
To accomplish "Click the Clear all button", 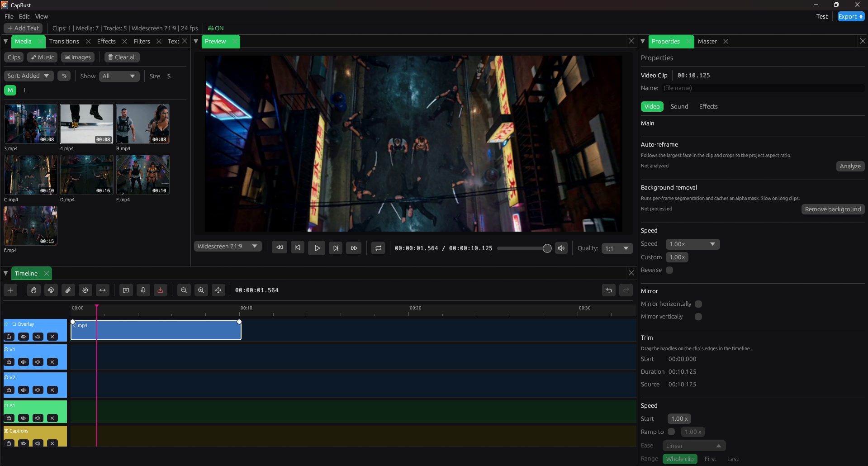I will coord(122,57).
